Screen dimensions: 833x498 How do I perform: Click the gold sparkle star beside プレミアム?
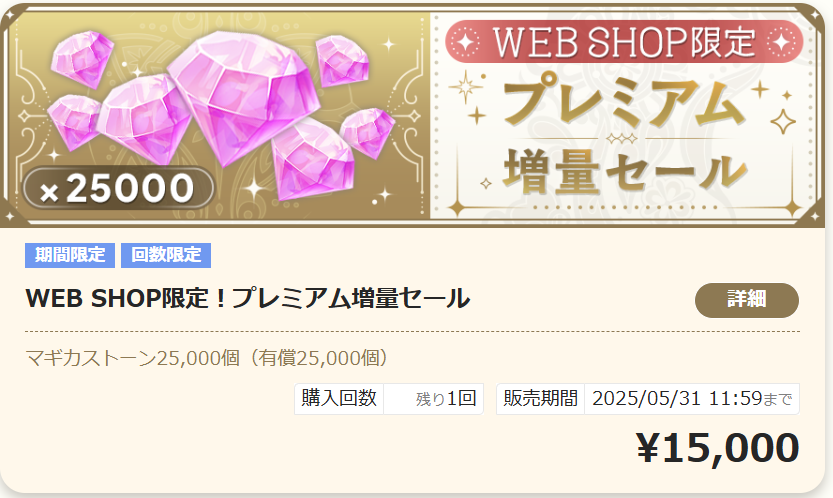click(465, 87)
